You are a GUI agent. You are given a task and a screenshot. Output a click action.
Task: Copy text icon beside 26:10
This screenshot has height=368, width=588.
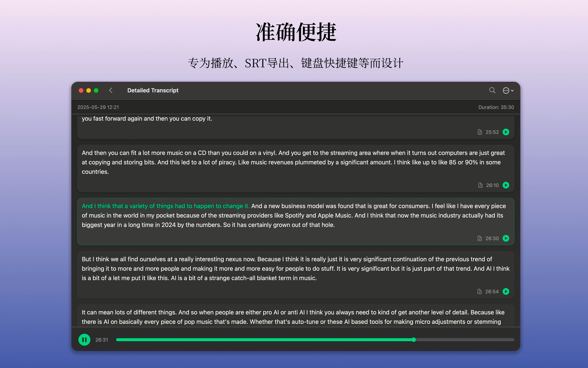[480, 185]
